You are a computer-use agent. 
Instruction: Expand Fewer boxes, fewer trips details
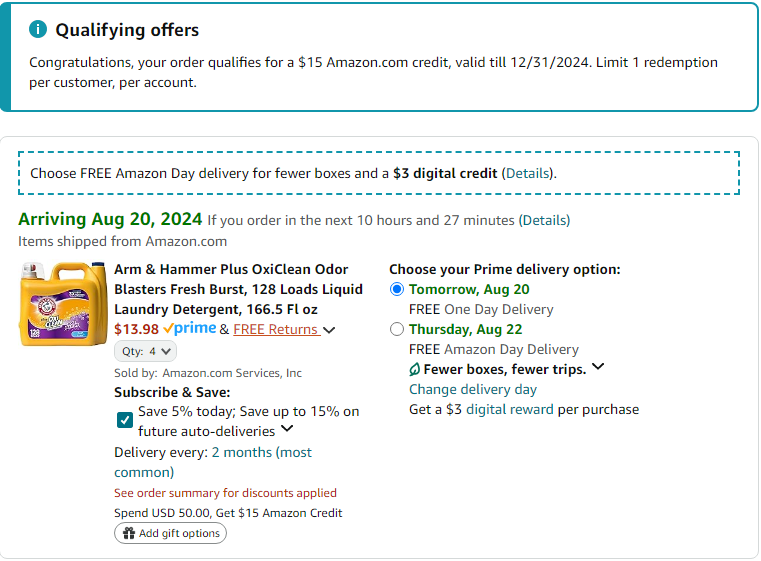pyautogui.click(x=598, y=368)
